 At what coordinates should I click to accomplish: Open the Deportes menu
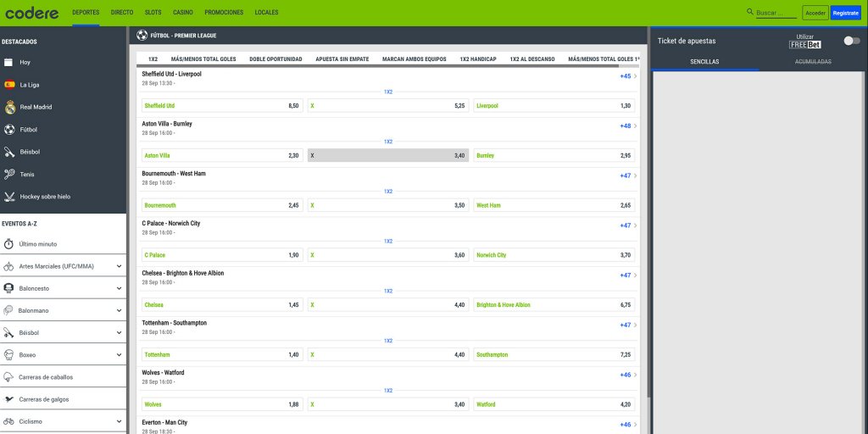(86, 12)
